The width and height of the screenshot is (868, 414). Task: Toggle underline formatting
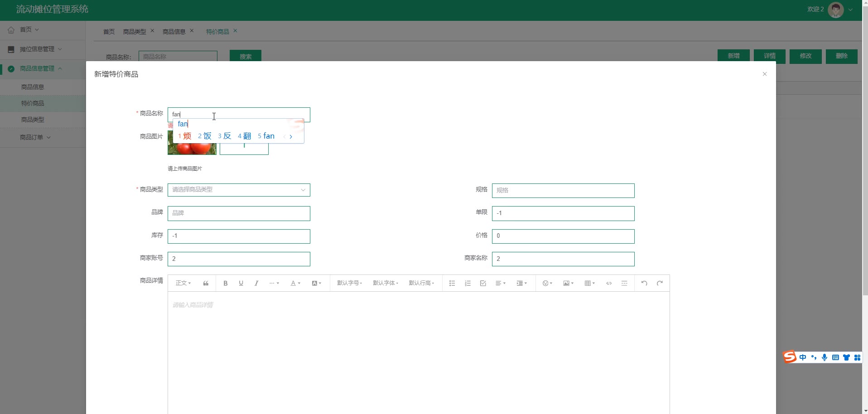point(241,283)
